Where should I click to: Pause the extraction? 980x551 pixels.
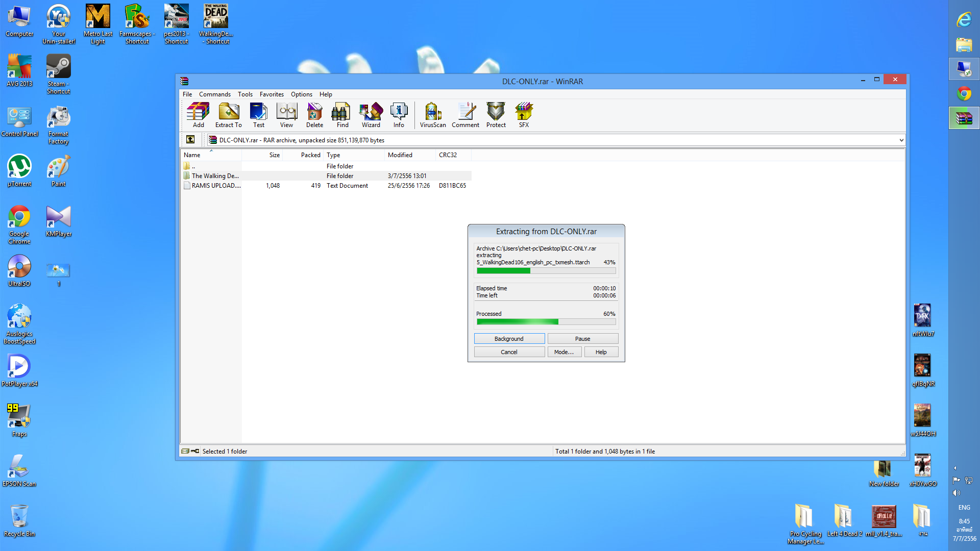pyautogui.click(x=582, y=339)
